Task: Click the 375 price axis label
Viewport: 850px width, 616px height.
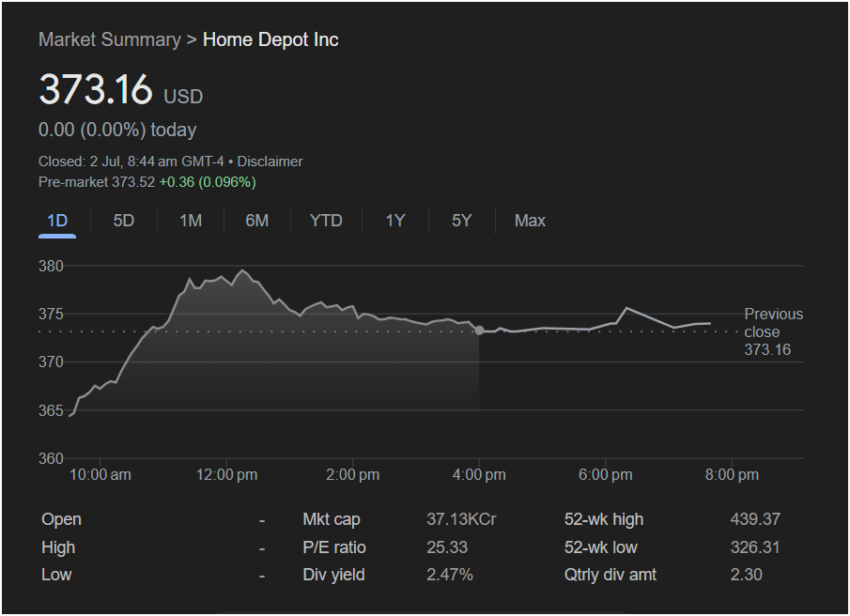Action: click(x=51, y=315)
